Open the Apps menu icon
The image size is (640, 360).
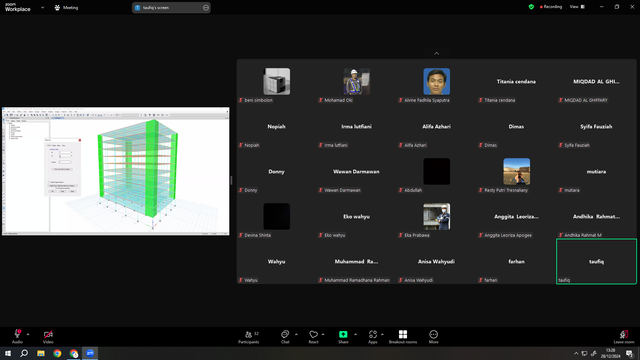pos(373,334)
